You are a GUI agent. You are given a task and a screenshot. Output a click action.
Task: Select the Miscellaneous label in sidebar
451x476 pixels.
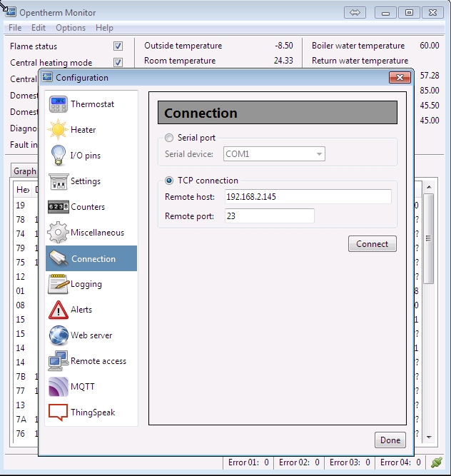(98, 233)
